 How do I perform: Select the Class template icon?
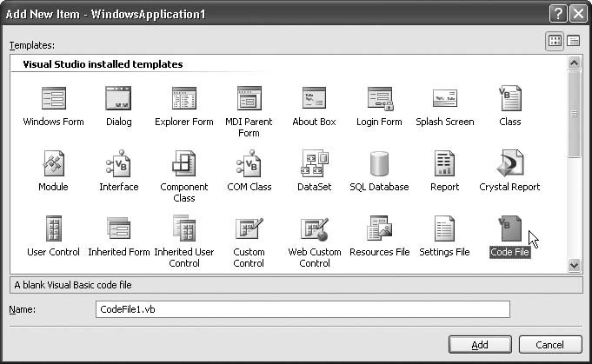pyautogui.click(x=509, y=98)
